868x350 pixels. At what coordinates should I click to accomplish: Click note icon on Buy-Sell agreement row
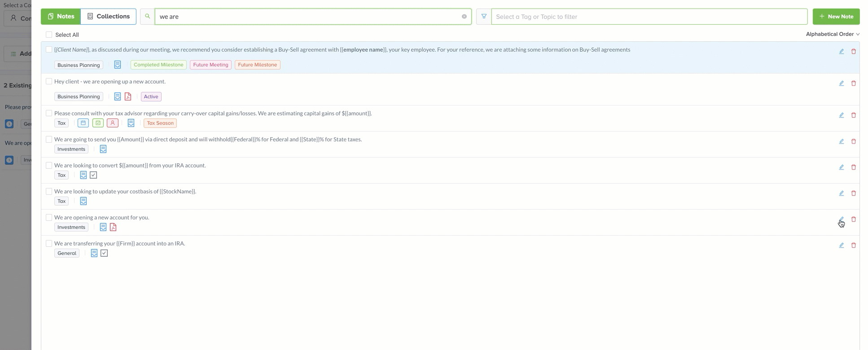pos(118,65)
